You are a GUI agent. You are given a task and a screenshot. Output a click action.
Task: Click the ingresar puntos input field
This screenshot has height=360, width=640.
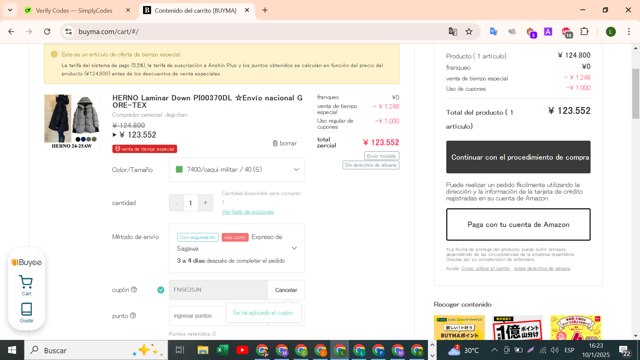[x=198, y=316]
